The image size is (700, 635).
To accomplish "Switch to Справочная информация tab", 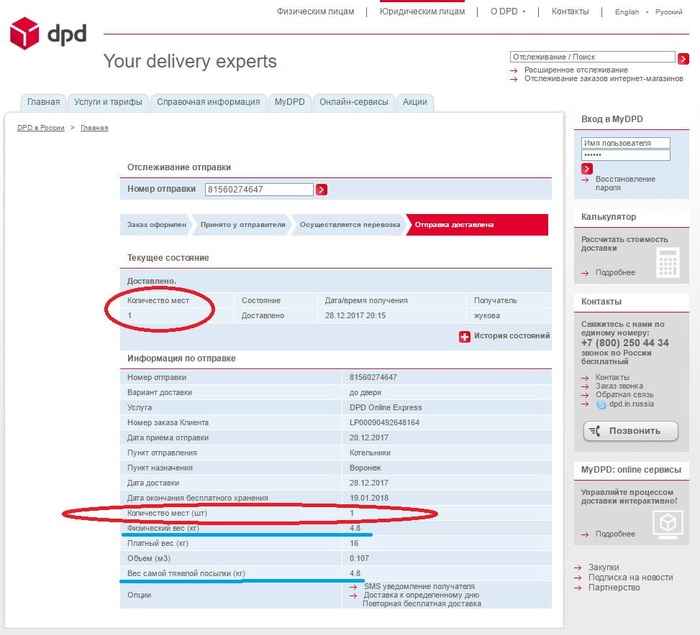I will (209, 102).
